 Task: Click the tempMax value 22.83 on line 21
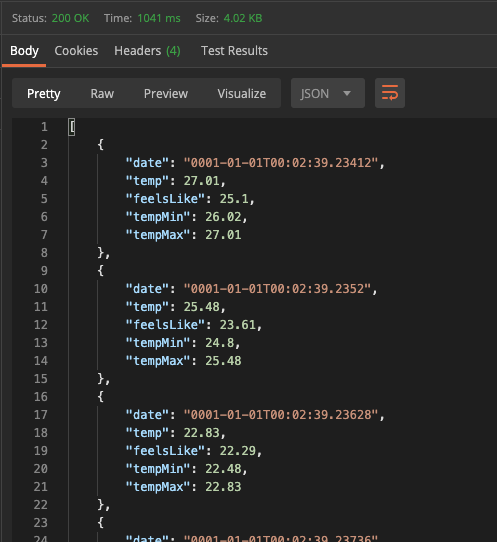tap(223, 486)
